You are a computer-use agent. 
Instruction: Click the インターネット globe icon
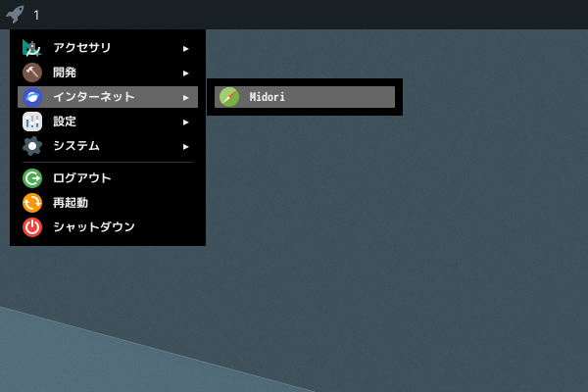(32, 97)
